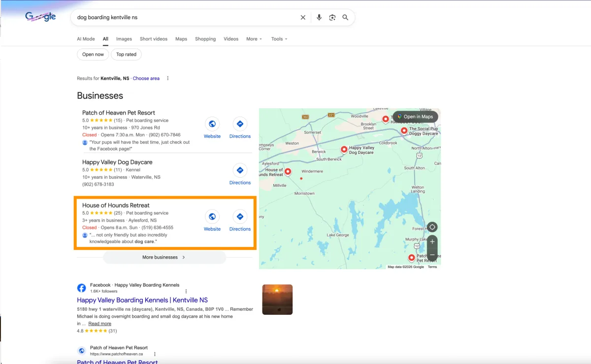Get directions to Happy Valley Dog Daycare
This screenshot has width=591, height=364.
[240, 170]
